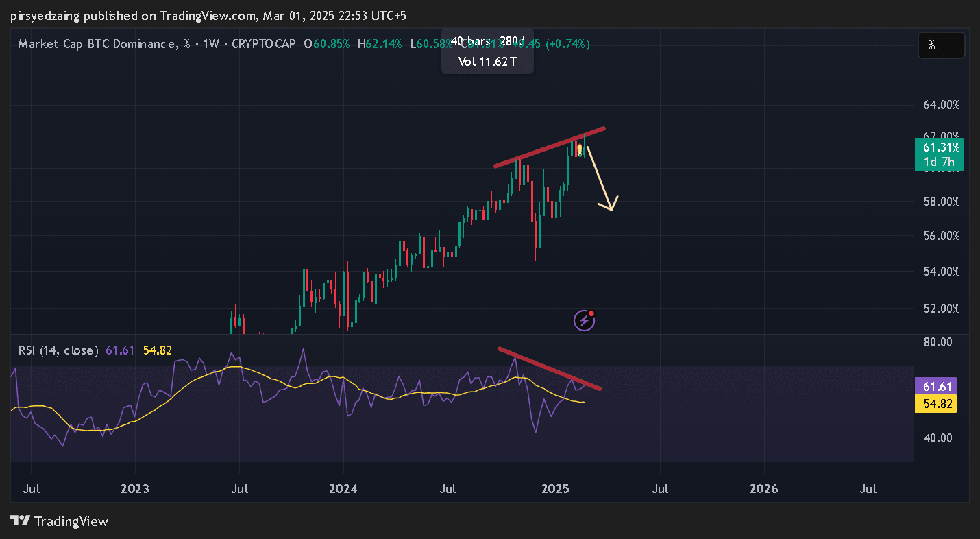The image size is (980, 539).
Task: Click the purple 61.61 tag on RSI scale
Action: point(936,387)
